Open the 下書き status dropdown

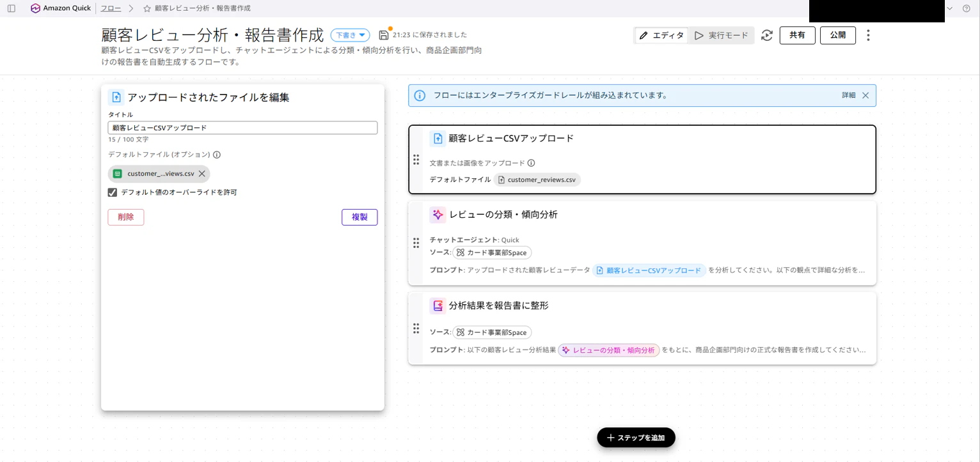click(x=350, y=35)
